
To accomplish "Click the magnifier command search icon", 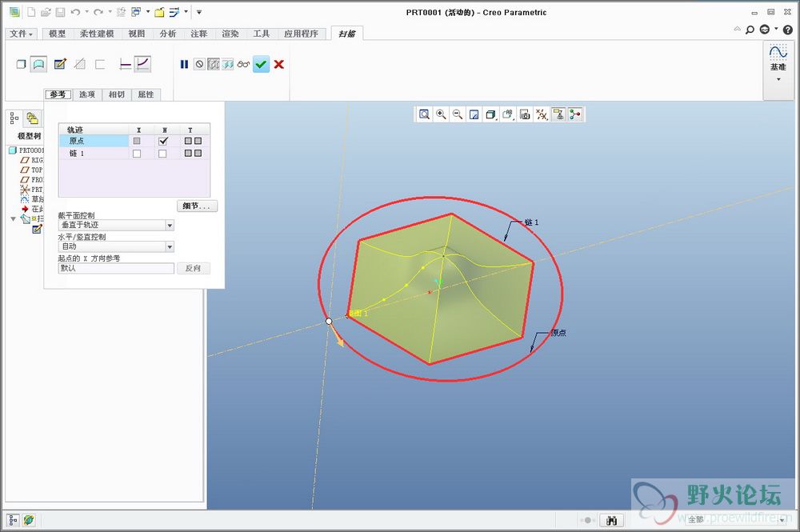I will (x=750, y=30).
